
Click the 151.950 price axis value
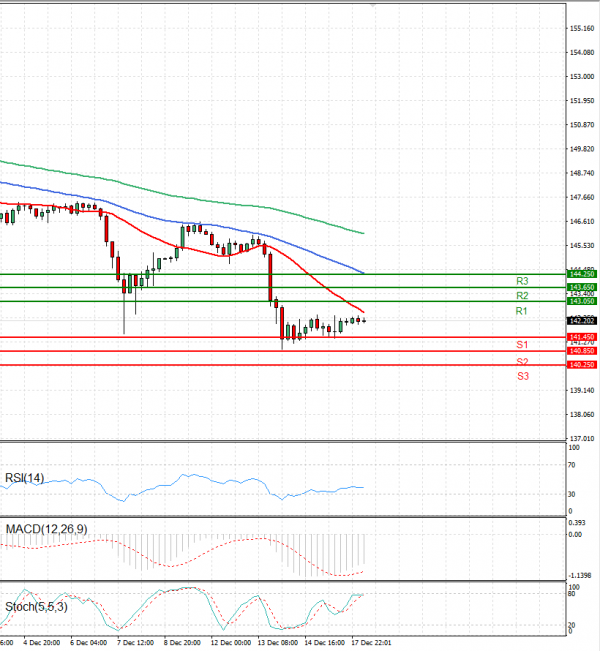[x=582, y=100]
